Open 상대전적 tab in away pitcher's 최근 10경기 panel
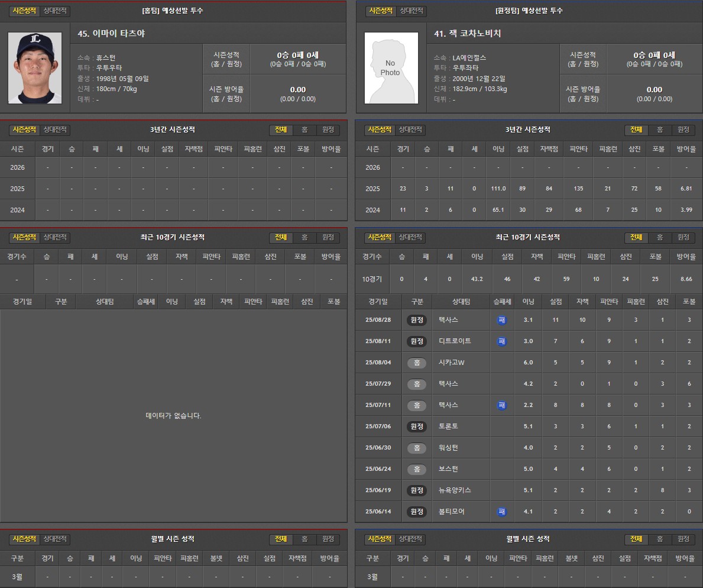Image resolution: width=703 pixels, height=588 pixels. [x=411, y=237]
